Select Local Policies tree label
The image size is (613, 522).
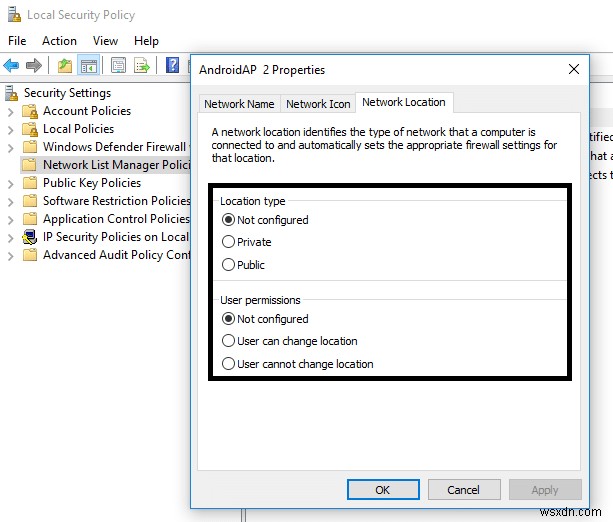point(79,129)
